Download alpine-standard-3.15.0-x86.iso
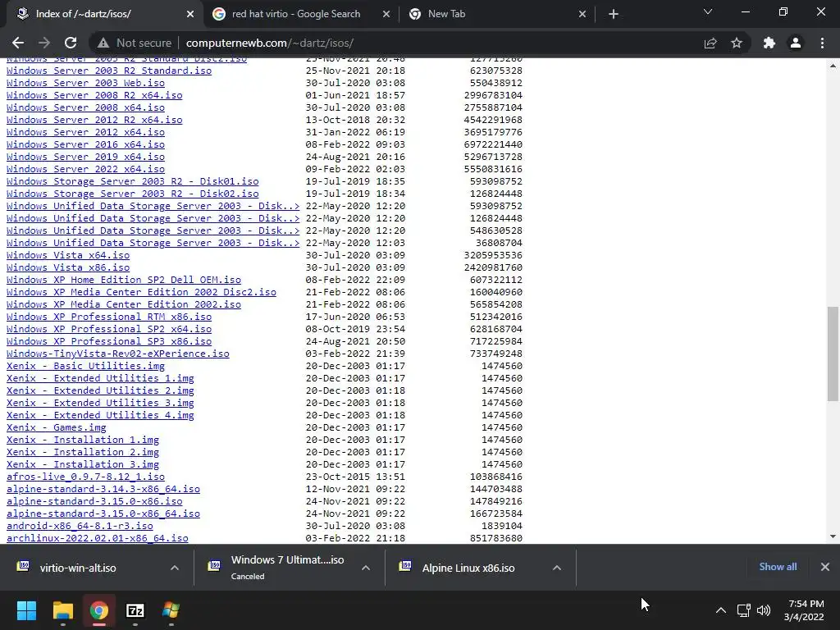Viewport: 840px width, 630px height. [x=94, y=501]
